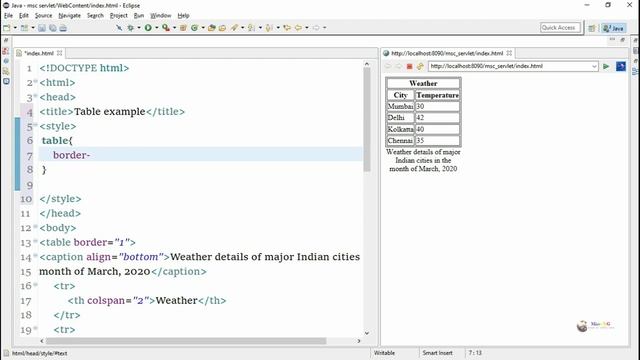Collapse the html tag on line 2
640x360 pixels.
(36, 81)
